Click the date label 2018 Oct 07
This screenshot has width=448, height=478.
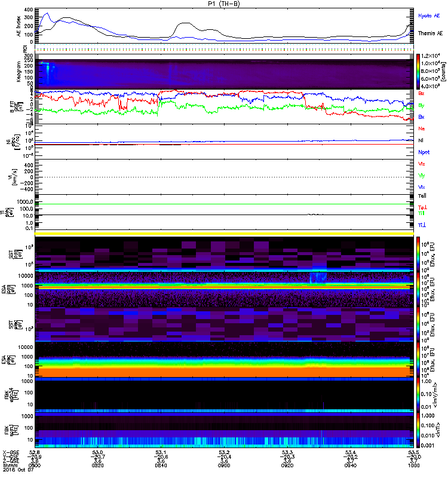(18, 470)
